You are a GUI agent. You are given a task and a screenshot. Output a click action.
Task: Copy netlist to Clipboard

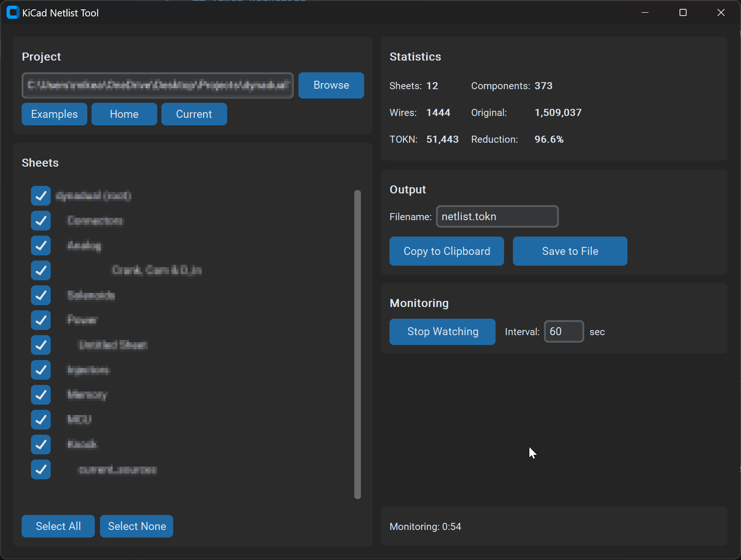coord(447,251)
